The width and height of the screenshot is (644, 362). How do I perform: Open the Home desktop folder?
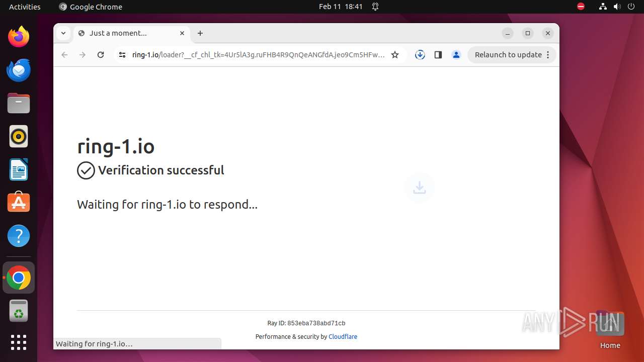pos(610,330)
